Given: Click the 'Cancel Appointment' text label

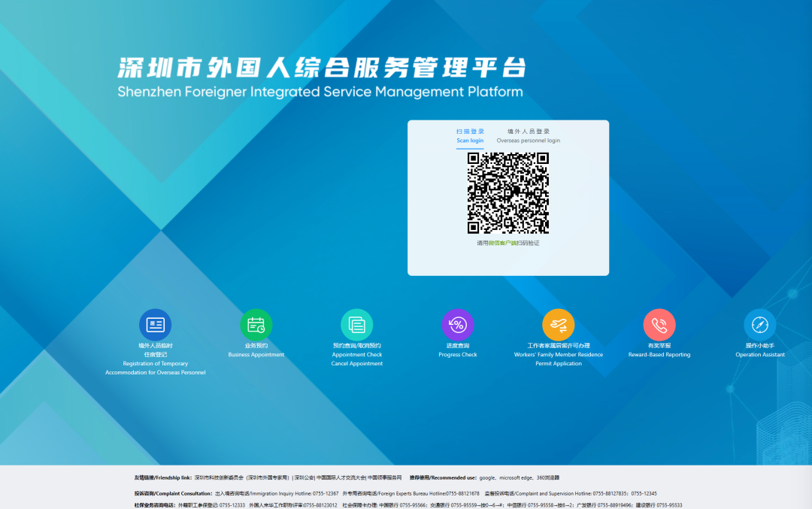Looking at the screenshot, I should click(x=357, y=363).
